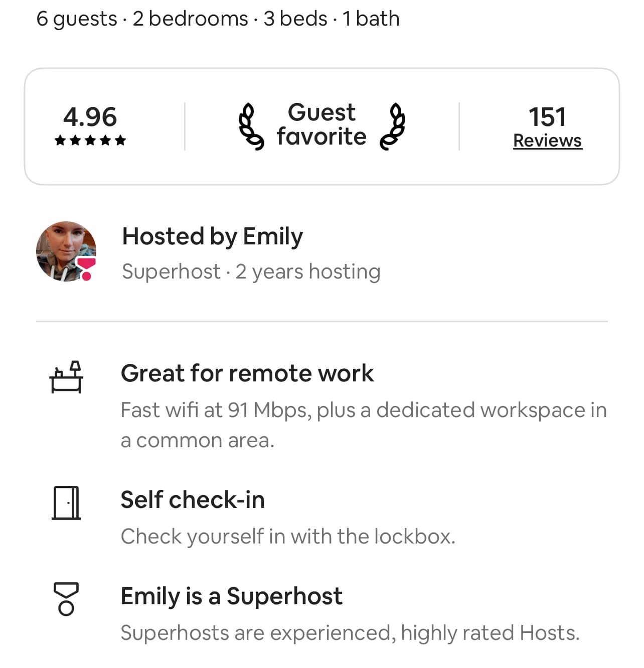Select the Great for remote work heading

point(247,373)
